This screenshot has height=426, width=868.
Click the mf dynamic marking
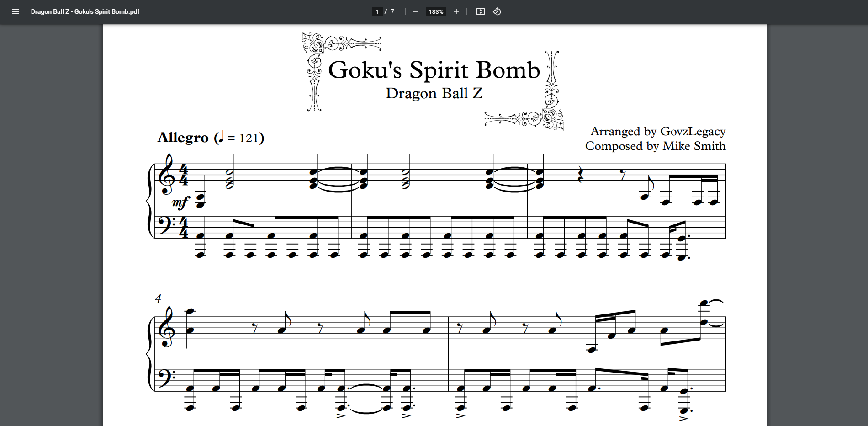coord(180,202)
